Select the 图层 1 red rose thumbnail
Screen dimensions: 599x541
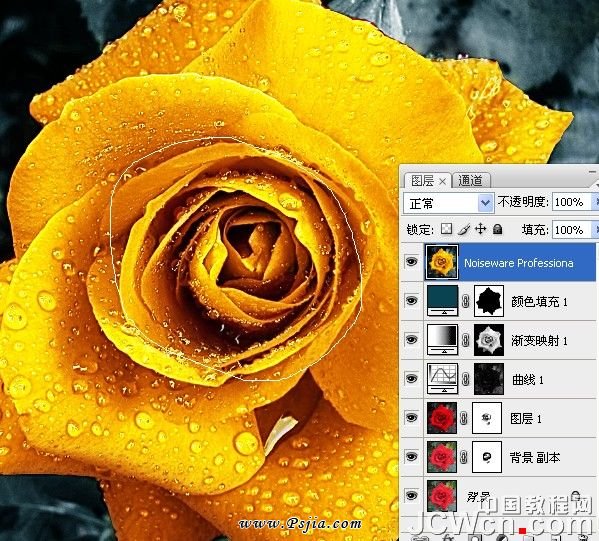[442, 418]
